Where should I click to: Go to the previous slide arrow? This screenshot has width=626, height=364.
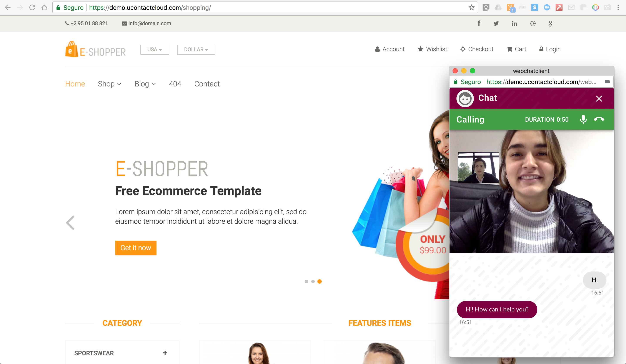pyautogui.click(x=70, y=222)
